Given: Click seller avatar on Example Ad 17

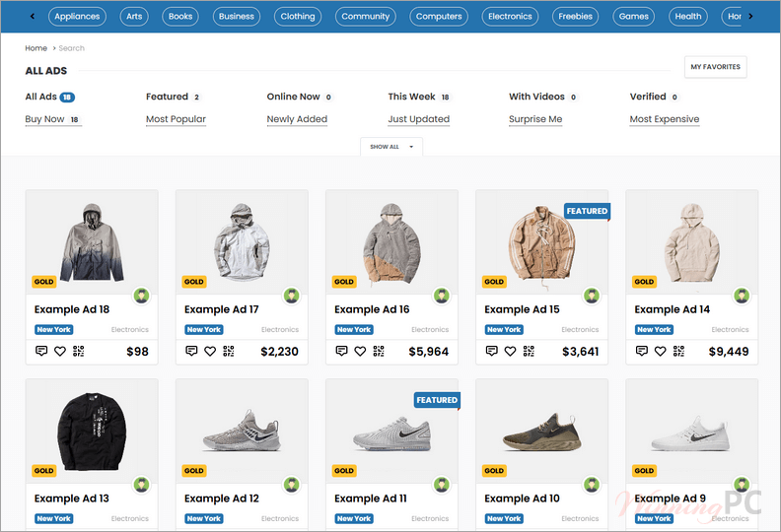Looking at the screenshot, I should (x=291, y=296).
